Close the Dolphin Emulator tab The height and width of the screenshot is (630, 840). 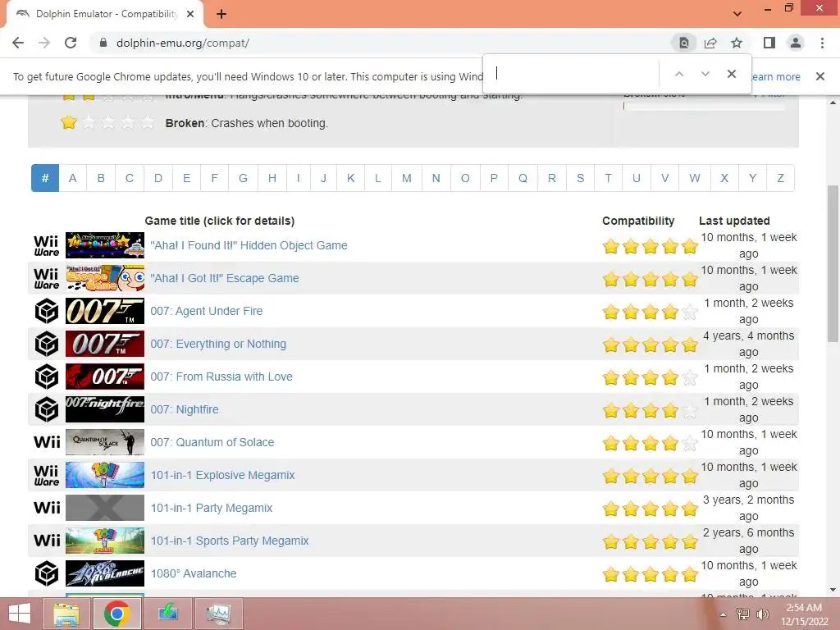coord(190,14)
